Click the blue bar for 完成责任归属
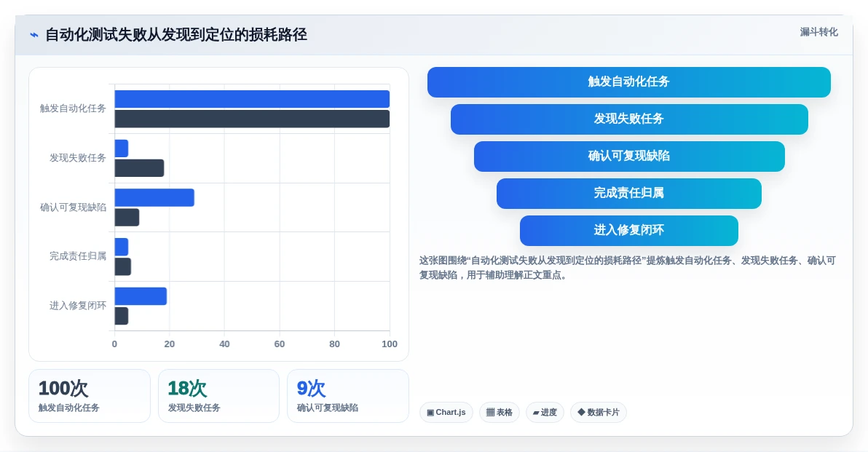 click(x=121, y=247)
